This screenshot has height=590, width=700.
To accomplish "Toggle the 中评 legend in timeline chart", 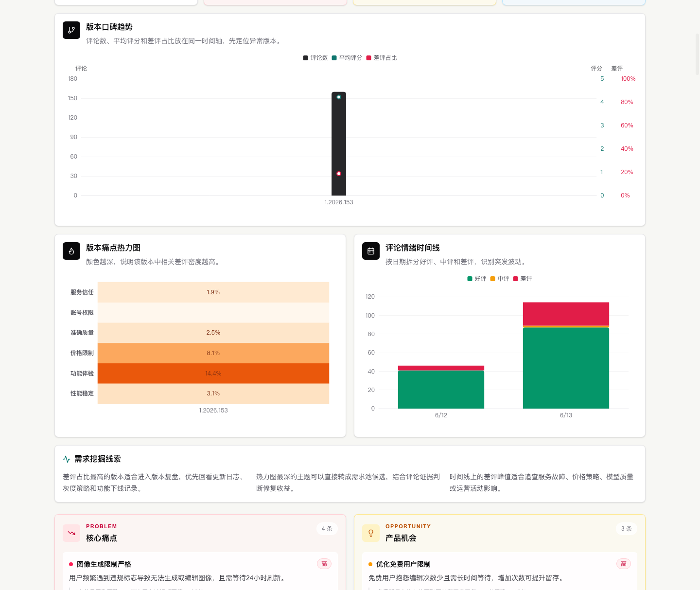I will click(x=500, y=279).
